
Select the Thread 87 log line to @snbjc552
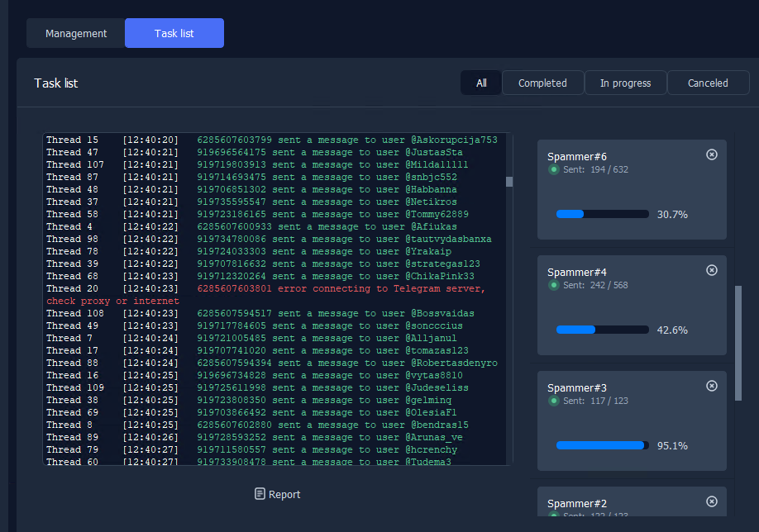[251, 177]
